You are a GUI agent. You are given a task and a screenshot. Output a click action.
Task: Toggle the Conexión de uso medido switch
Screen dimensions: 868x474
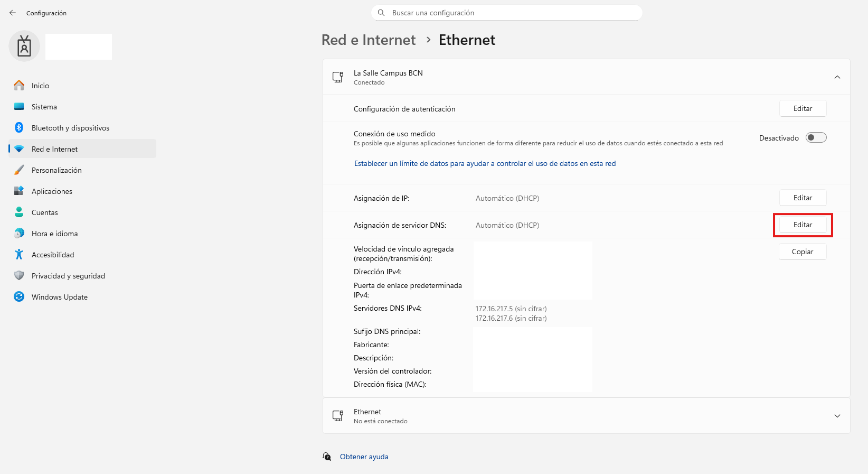tap(816, 137)
